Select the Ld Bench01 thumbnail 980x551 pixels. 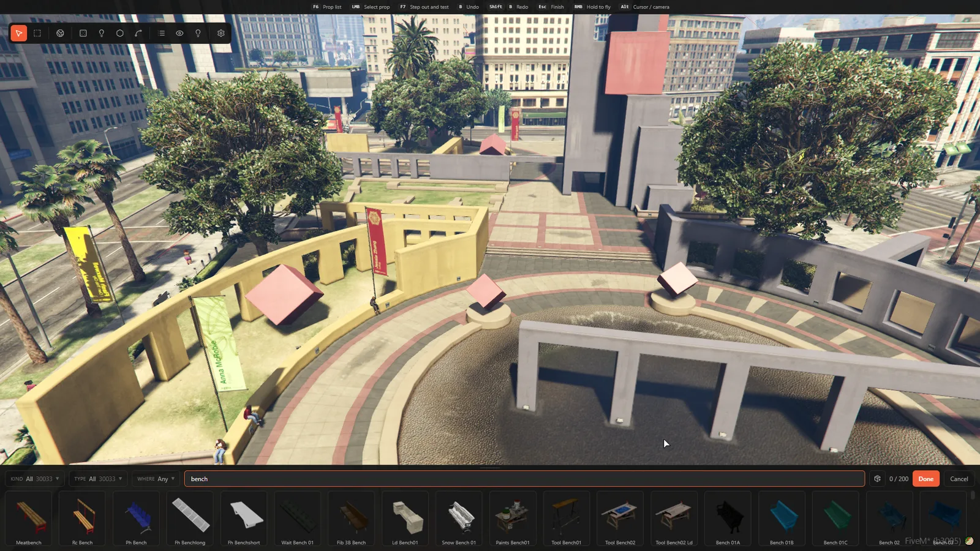[405, 519]
